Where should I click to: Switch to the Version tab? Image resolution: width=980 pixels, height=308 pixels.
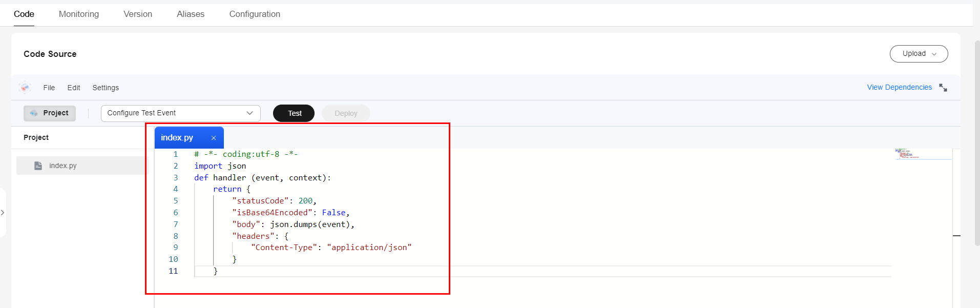pos(138,14)
